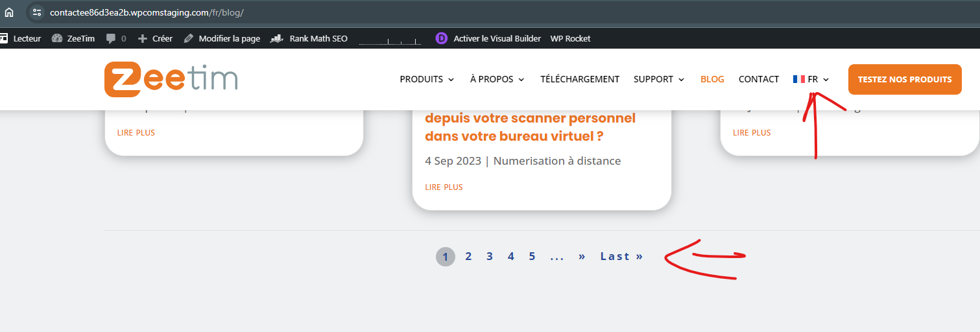Click the Créer plus icon
Screen dimensions: 980x332
click(x=143, y=38)
